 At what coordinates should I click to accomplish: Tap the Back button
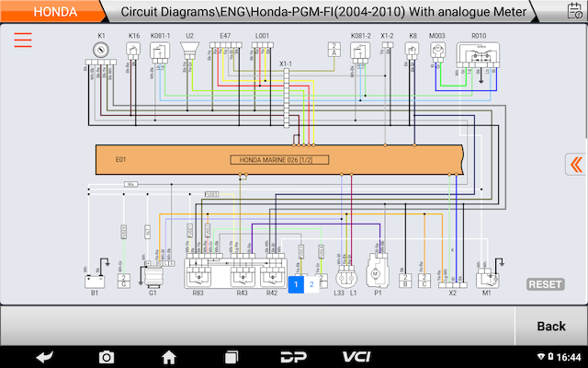click(x=551, y=326)
